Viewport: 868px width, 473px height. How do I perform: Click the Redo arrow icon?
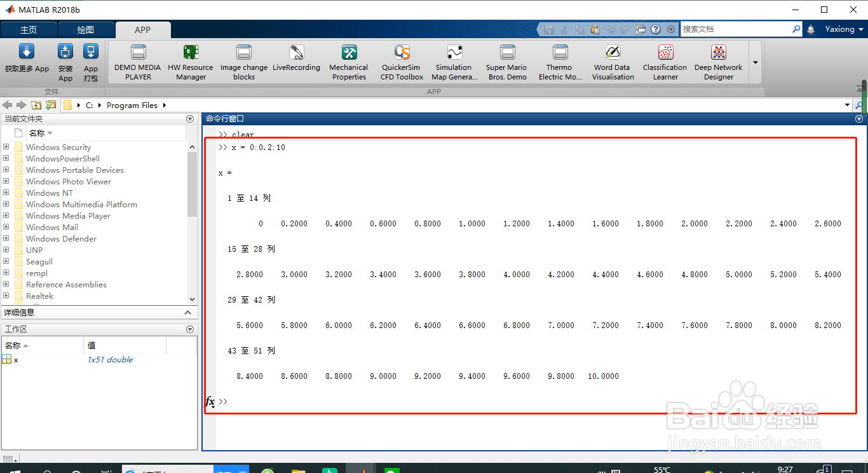[x=625, y=29]
